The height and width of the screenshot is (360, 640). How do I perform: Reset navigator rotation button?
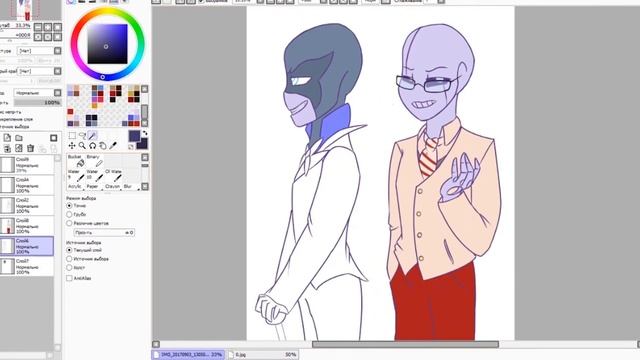pyautogui.click(x=58, y=37)
